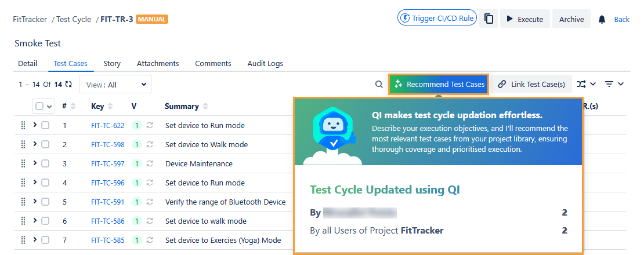Click sync icon for FIT-TC-622 row
644x255 pixels.
coord(150,125)
